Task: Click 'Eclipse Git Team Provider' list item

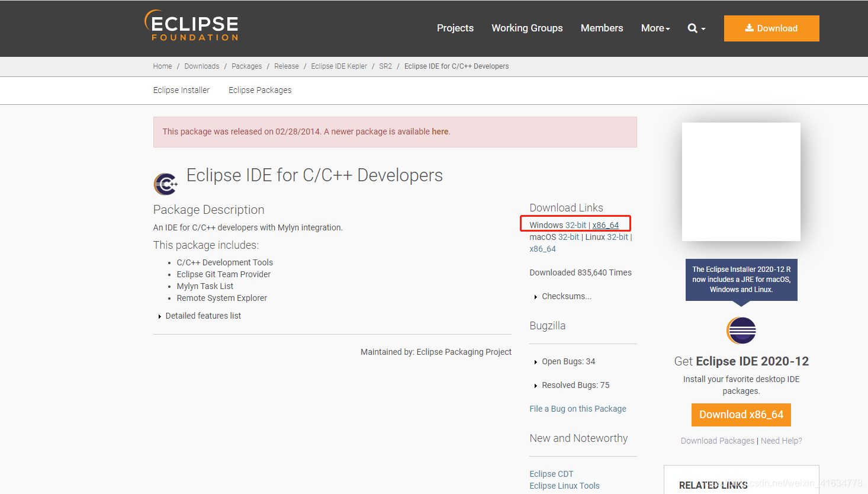Action: click(224, 274)
